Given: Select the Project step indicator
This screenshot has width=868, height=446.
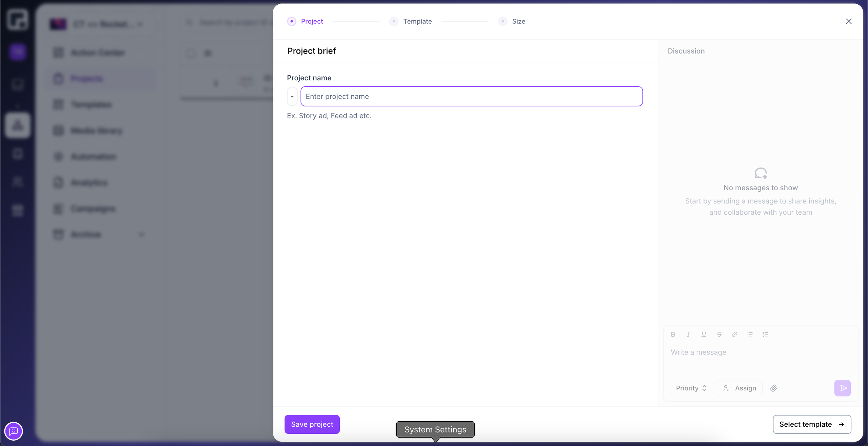Looking at the screenshot, I should point(312,21).
